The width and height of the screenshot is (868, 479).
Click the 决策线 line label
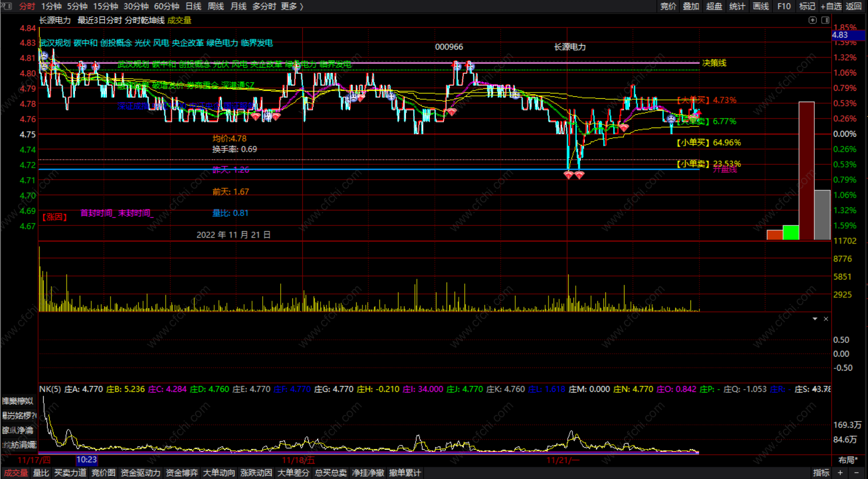(714, 63)
